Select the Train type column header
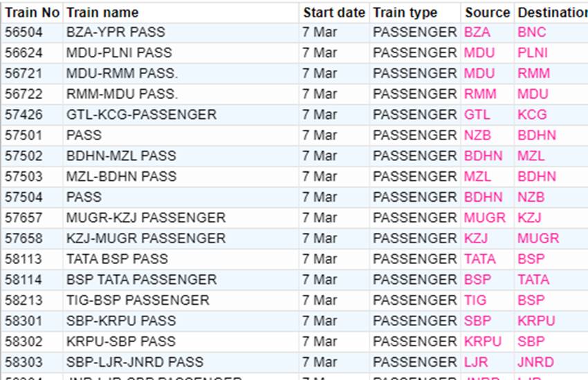 coord(405,12)
